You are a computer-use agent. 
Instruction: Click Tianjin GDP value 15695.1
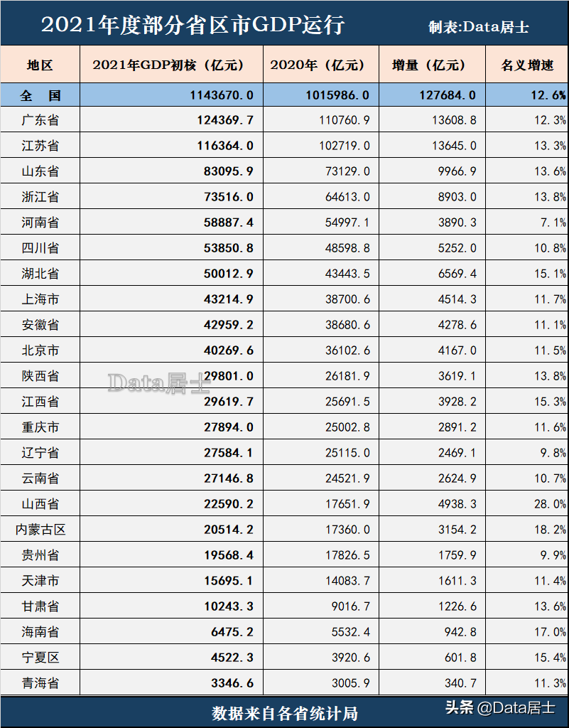point(229,580)
